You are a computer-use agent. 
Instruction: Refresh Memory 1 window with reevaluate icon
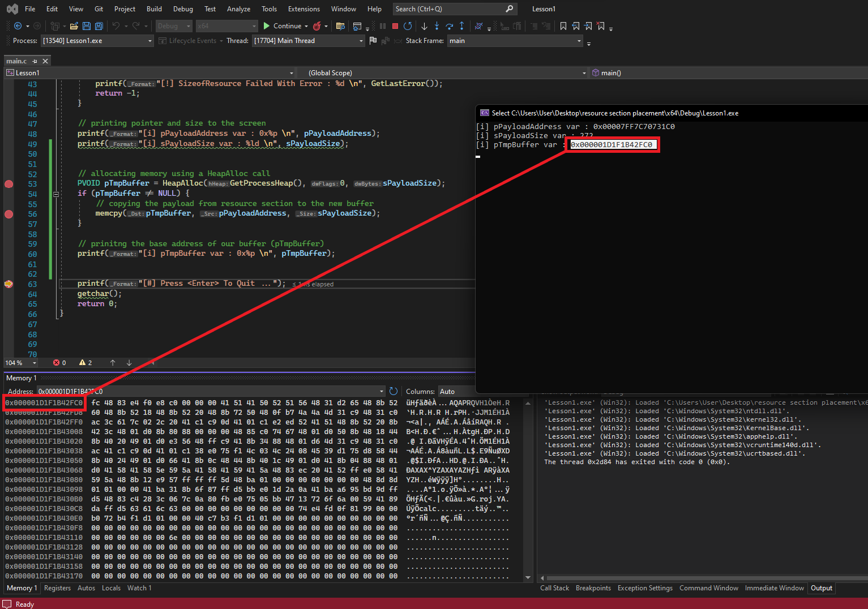tap(394, 391)
